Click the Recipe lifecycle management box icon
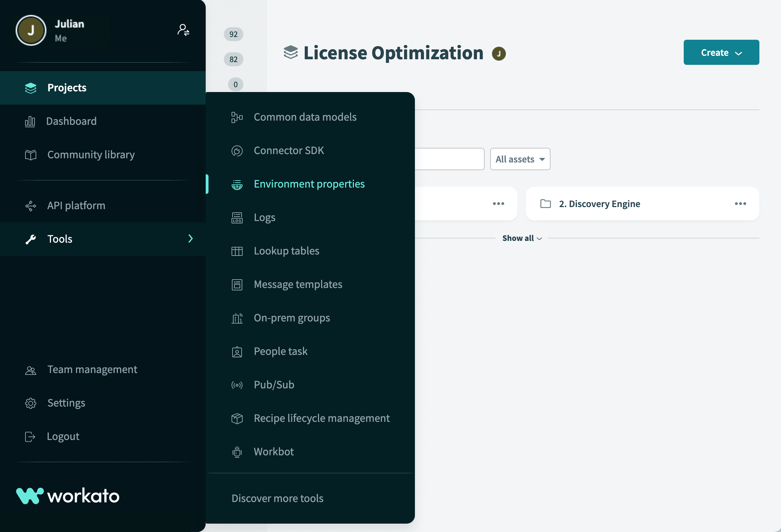The height and width of the screenshot is (532, 781). [x=237, y=418]
